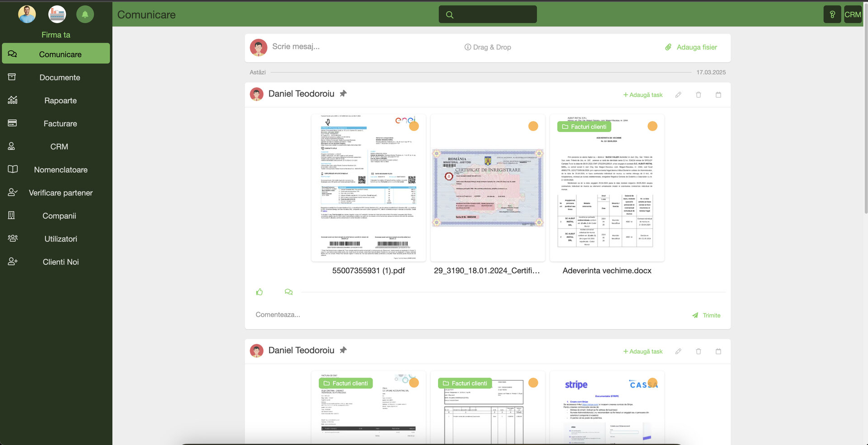Click the Utilizatori group icon
Screen dimensions: 868x445
pyautogui.click(x=13, y=238)
